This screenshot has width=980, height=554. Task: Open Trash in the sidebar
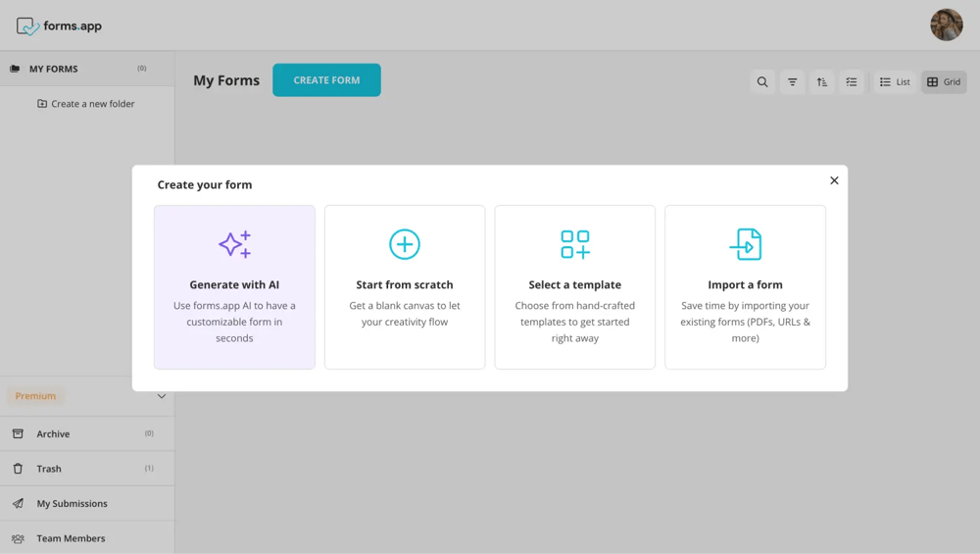pyautogui.click(x=49, y=469)
